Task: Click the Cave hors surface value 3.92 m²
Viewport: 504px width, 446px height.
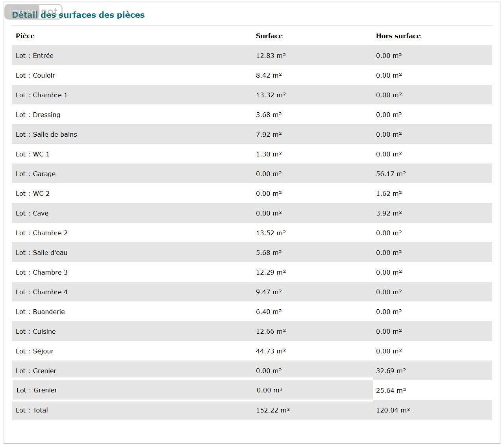Action: point(389,213)
